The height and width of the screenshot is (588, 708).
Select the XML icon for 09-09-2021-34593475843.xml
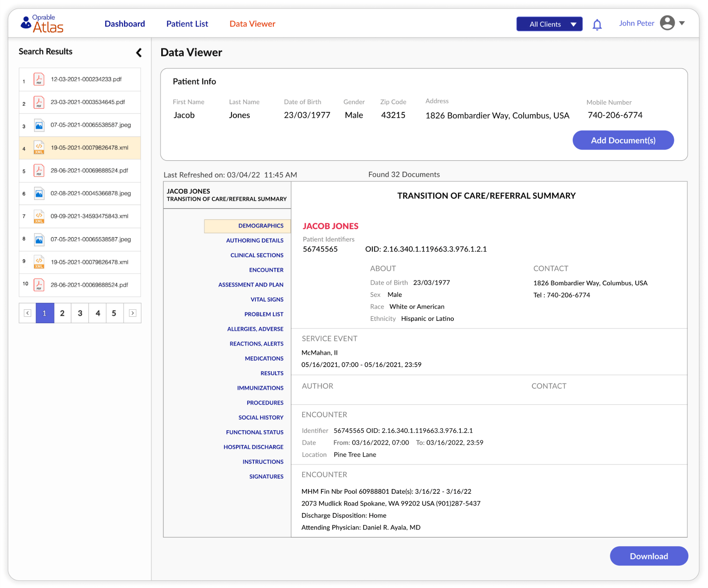point(39,216)
